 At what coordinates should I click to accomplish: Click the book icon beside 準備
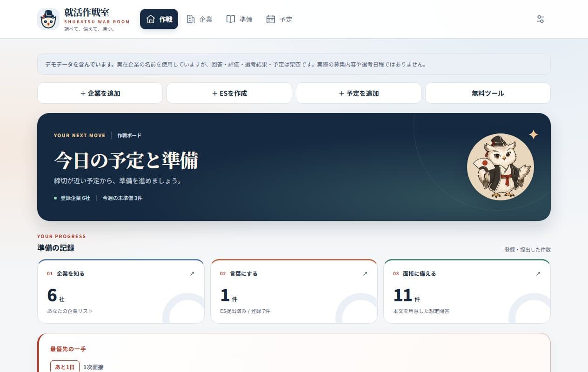pyautogui.click(x=231, y=19)
